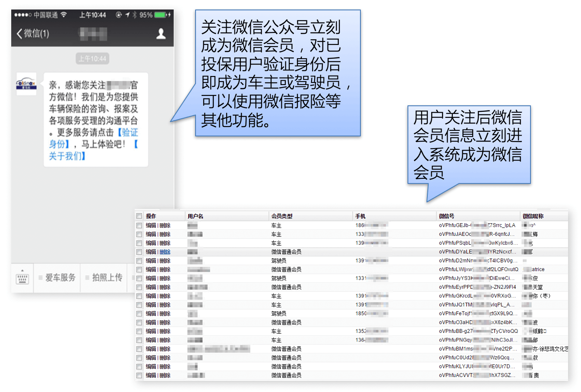Switch to keyboard input icon in WeChat
This screenshot has width=581, height=392.
pos(22,278)
